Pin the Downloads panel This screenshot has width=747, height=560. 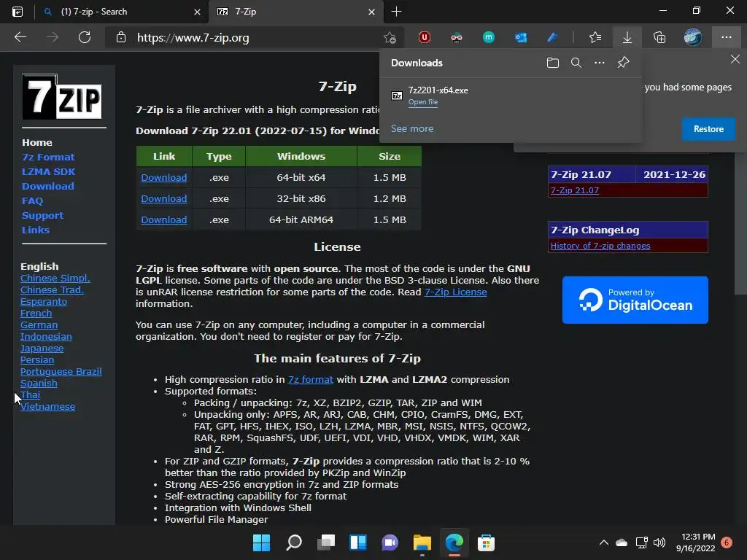(x=623, y=63)
